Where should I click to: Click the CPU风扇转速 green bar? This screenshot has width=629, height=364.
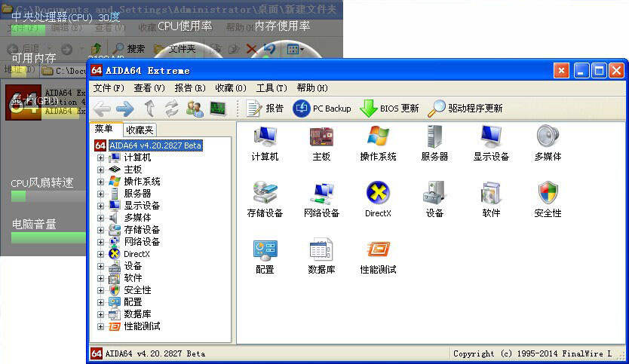click(18, 197)
